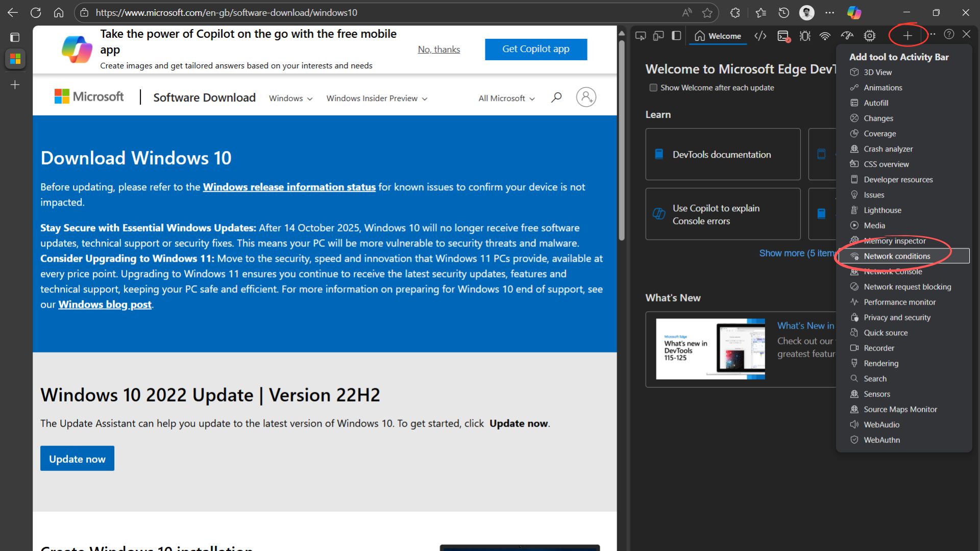Choose Lighthouse from the tool menu
The height and width of the screenshot is (551, 980).
[904, 210]
